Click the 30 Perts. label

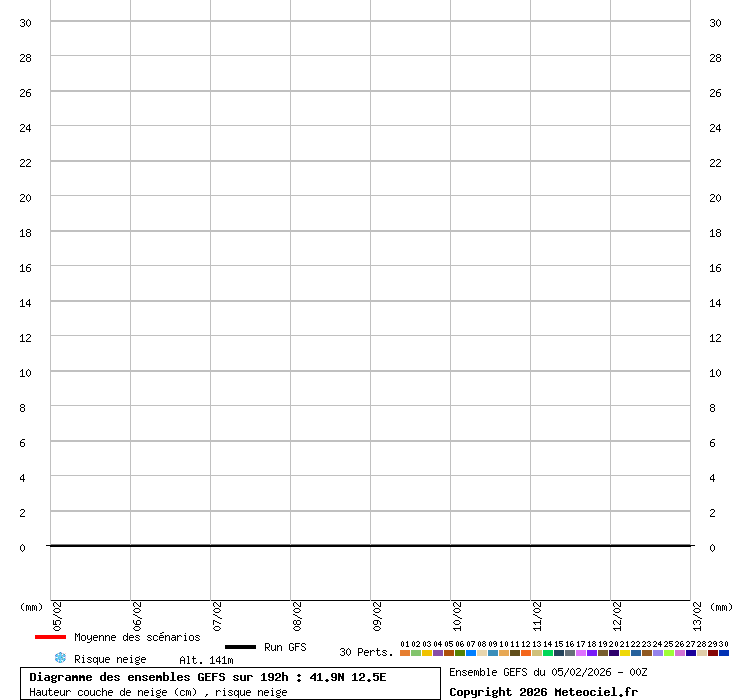pos(366,652)
